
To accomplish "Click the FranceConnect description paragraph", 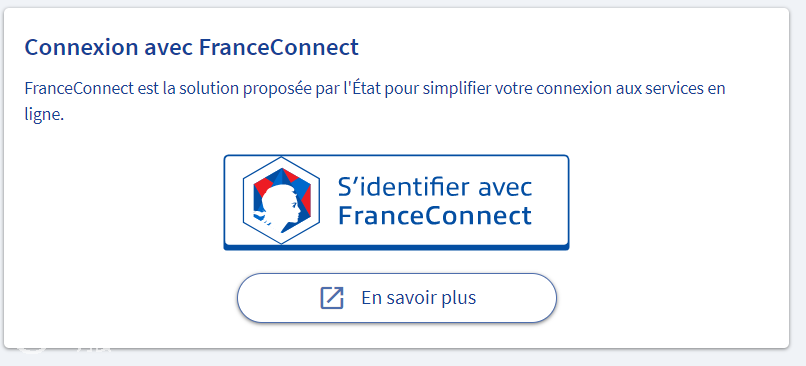I will point(375,101).
